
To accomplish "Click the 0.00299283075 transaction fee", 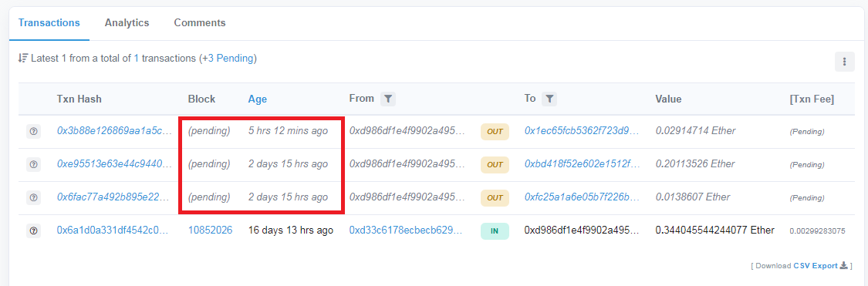I will [817, 231].
